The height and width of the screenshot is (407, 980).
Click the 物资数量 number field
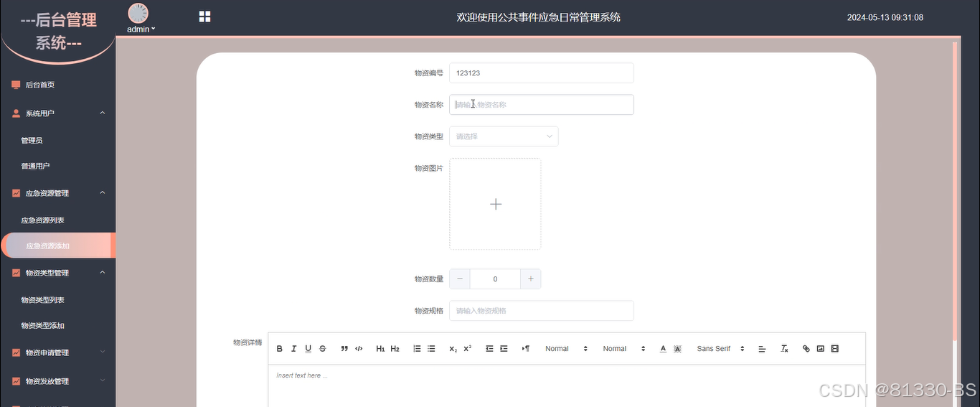point(495,279)
